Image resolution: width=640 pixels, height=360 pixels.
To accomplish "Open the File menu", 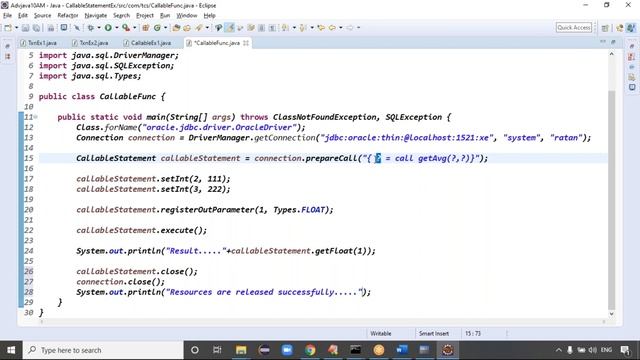I will click(7, 16).
